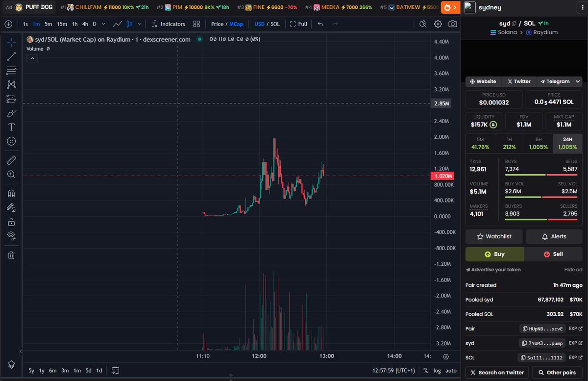Open the token Telegram link
This screenshot has width=588, height=381.
coord(555,81)
